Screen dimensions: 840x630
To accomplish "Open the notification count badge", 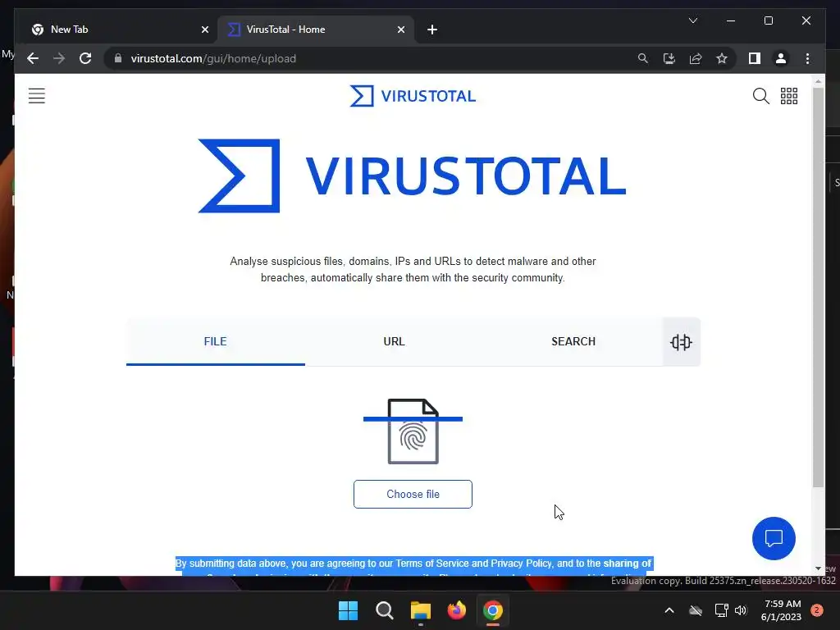I will pos(817,610).
